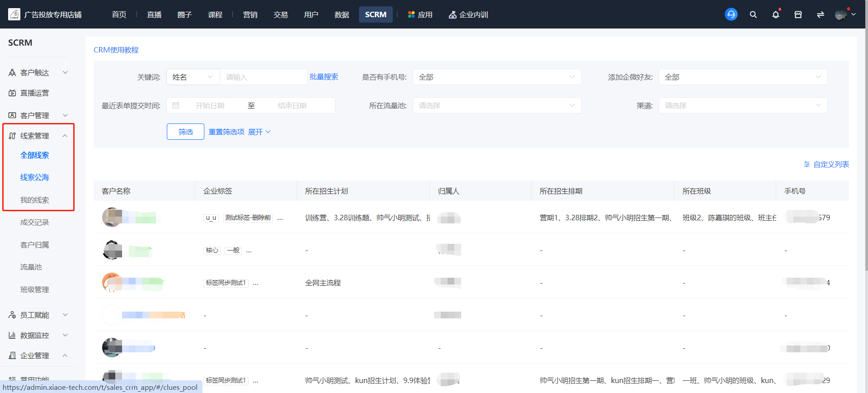This screenshot has width=868, height=393.
Task: Click the 客户触达 sidebar icon
Action: (12, 72)
